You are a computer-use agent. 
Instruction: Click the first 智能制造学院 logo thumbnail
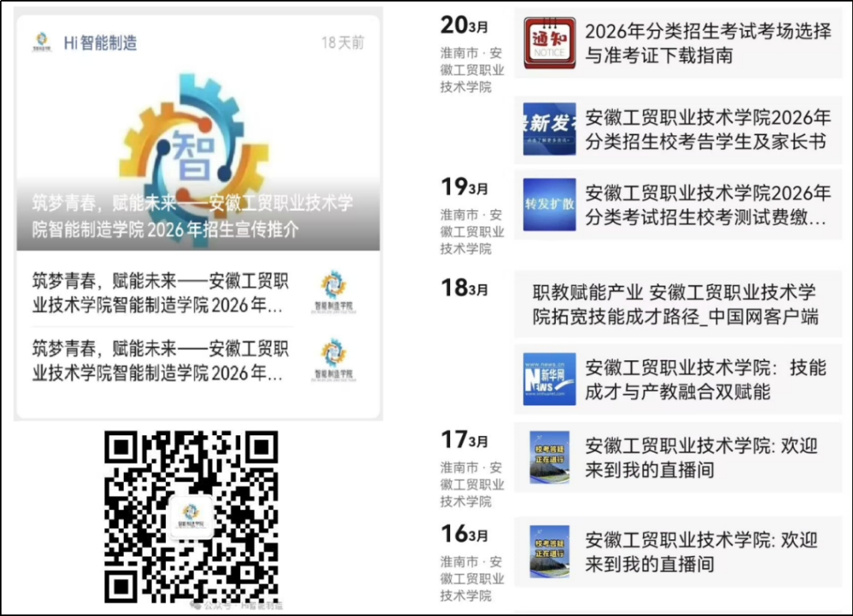click(x=333, y=293)
